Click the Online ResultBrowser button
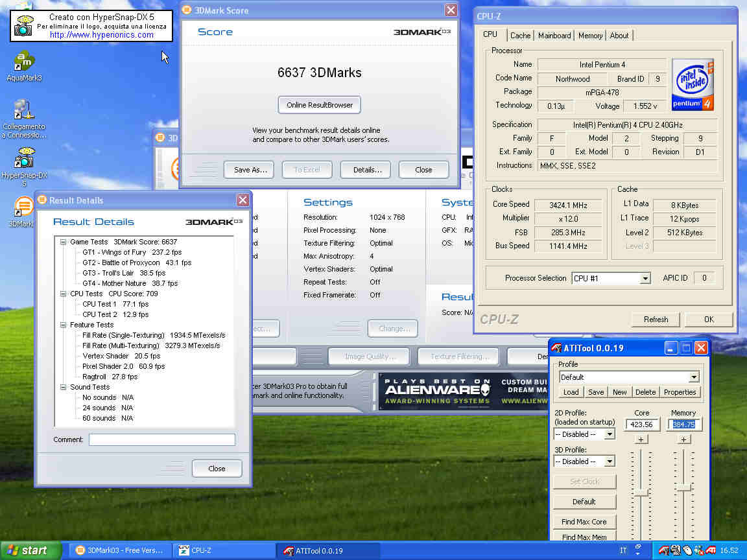 pos(319,105)
